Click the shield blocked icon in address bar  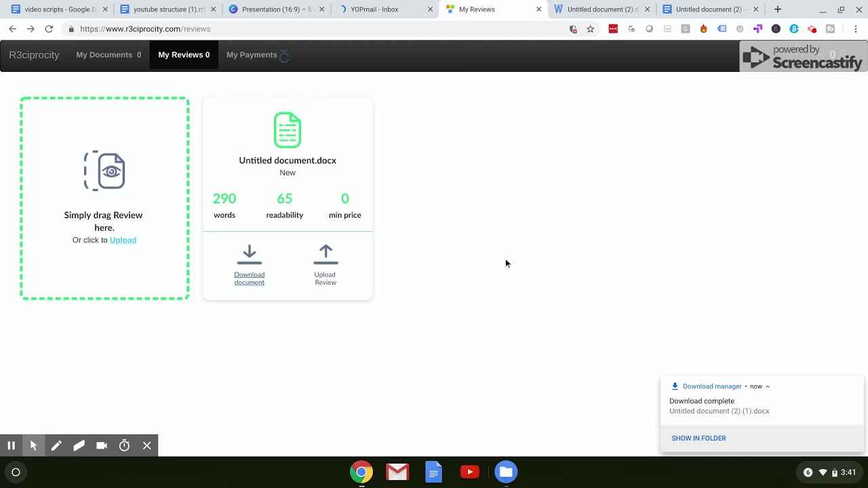click(573, 29)
